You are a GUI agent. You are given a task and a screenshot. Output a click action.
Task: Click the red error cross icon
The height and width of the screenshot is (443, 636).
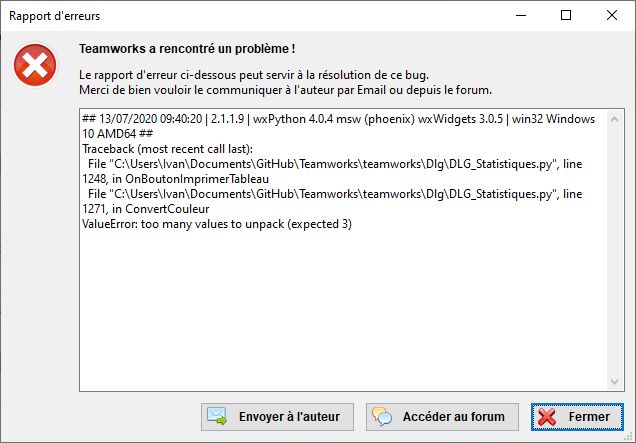(35, 65)
